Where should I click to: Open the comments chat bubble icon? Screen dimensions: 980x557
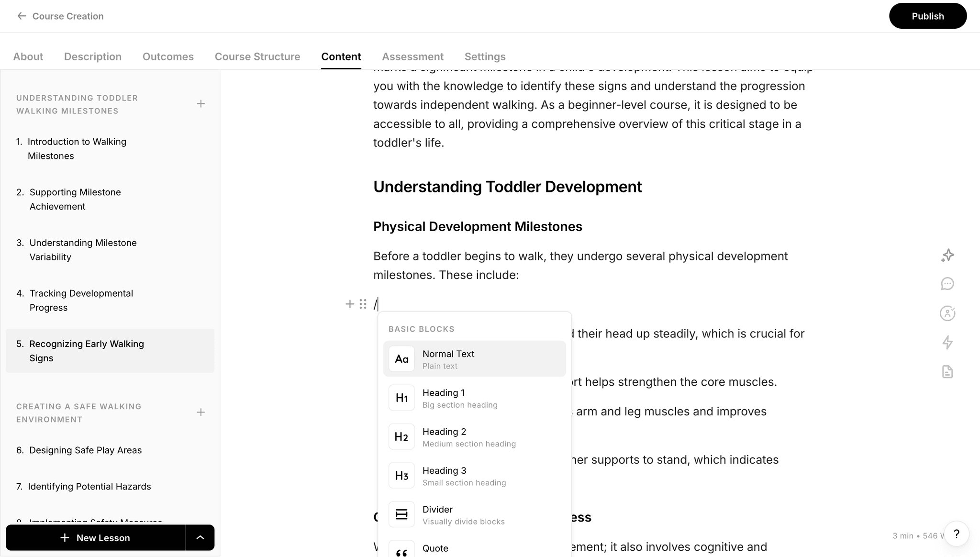tap(947, 284)
